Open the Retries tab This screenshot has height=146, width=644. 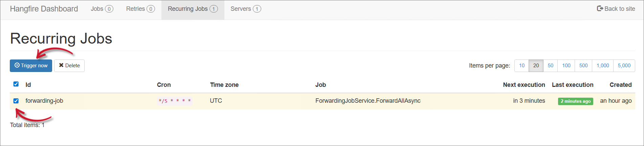pos(140,9)
